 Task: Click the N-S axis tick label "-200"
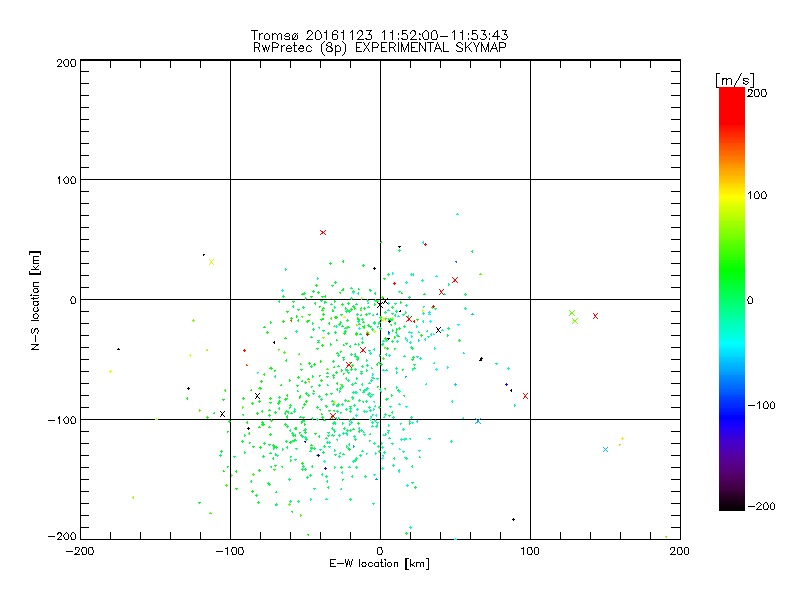(x=62, y=536)
